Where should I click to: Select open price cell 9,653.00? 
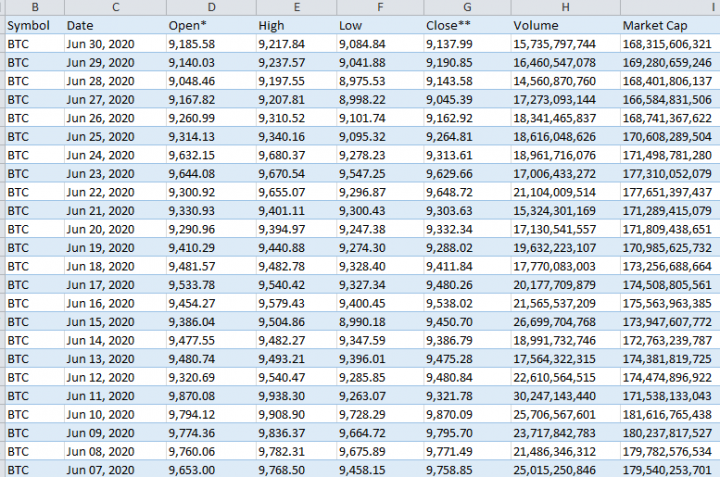click(211, 469)
